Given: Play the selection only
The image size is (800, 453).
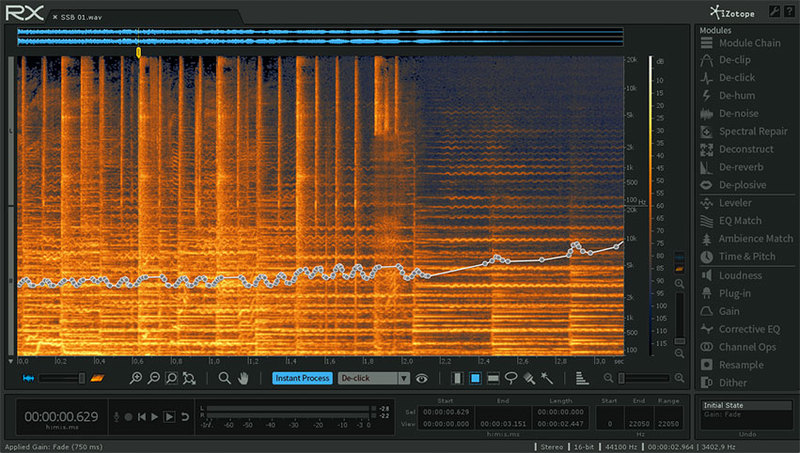Looking at the screenshot, I should (169, 417).
